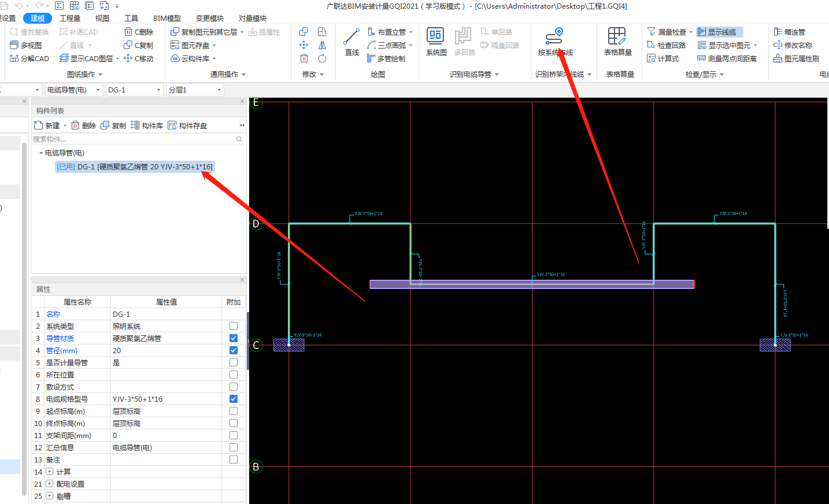This screenshot has height=504, width=829.
Task: Click the C复制 CAD copy tool
Action: point(139,45)
